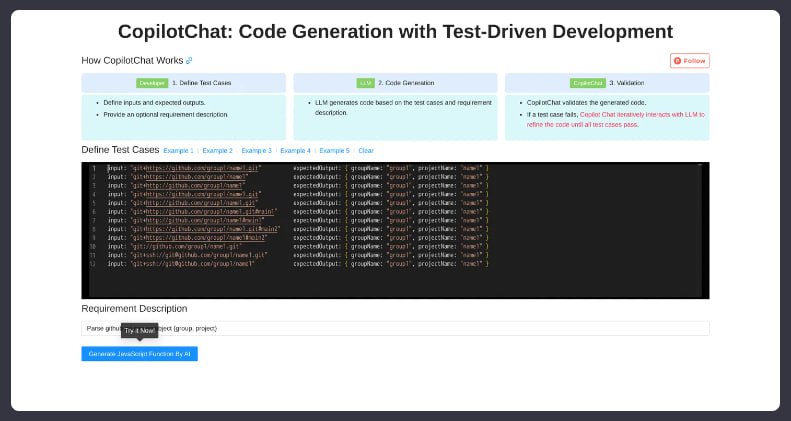
Task: Place cursor on editor line 3 git+http name1 input
Action: (x=188, y=186)
